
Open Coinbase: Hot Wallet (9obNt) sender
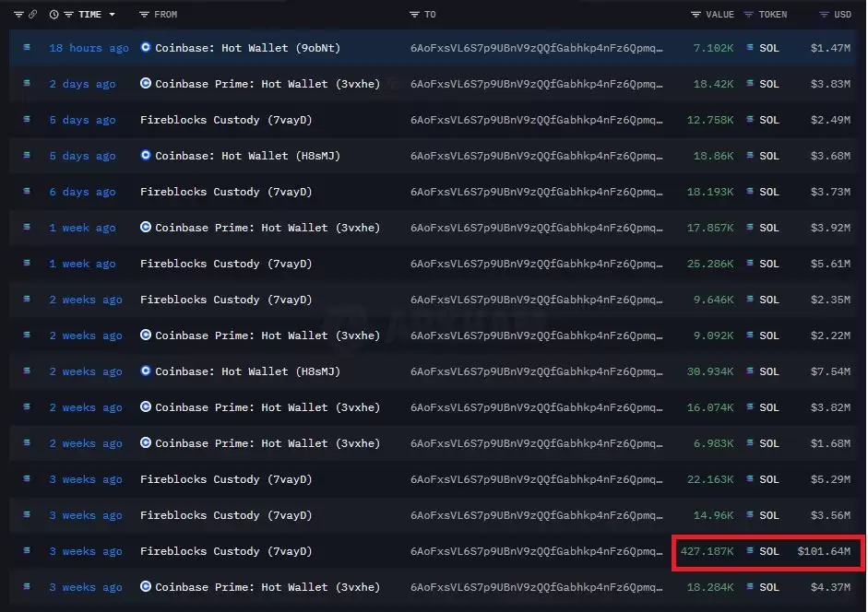click(x=247, y=48)
